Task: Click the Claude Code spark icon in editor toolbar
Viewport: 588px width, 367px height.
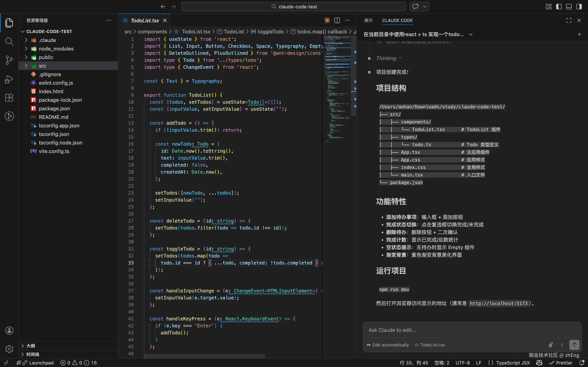Action: coord(327,20)
